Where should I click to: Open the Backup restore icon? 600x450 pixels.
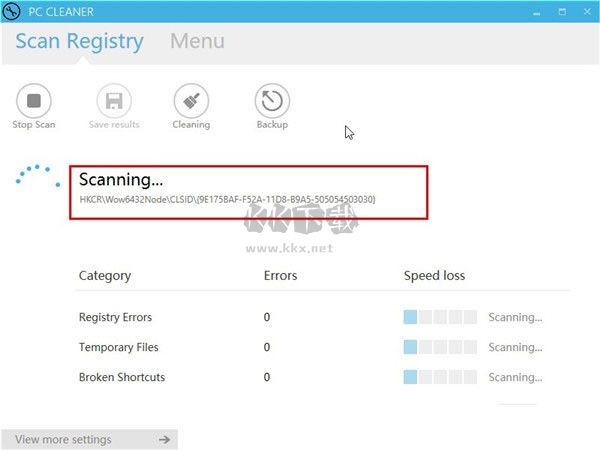(272, 101)
